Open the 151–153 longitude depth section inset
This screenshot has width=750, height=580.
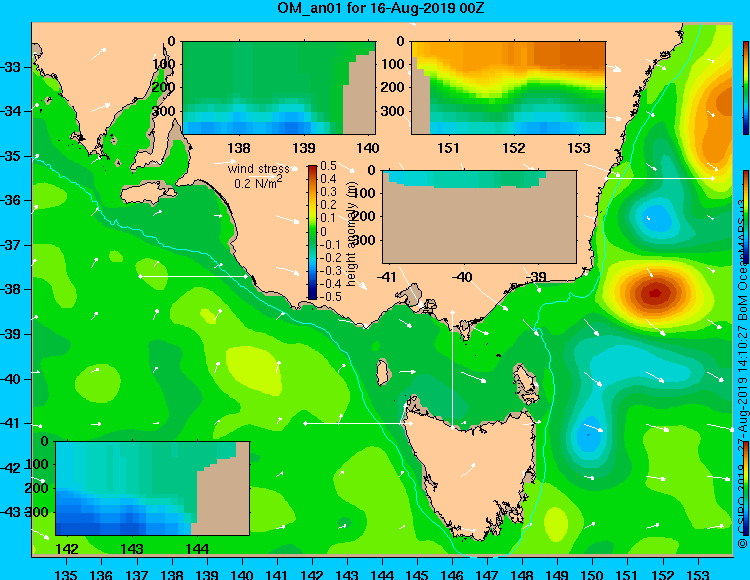pos(508,88)
